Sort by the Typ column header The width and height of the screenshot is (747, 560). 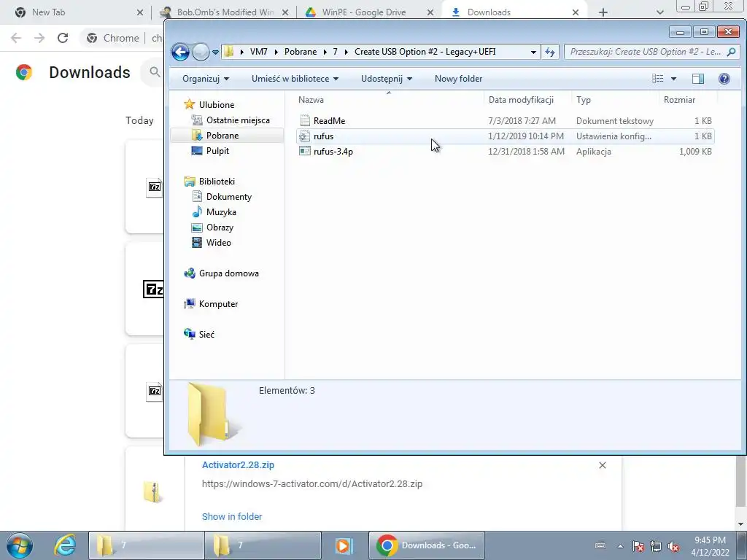[616, 99]
